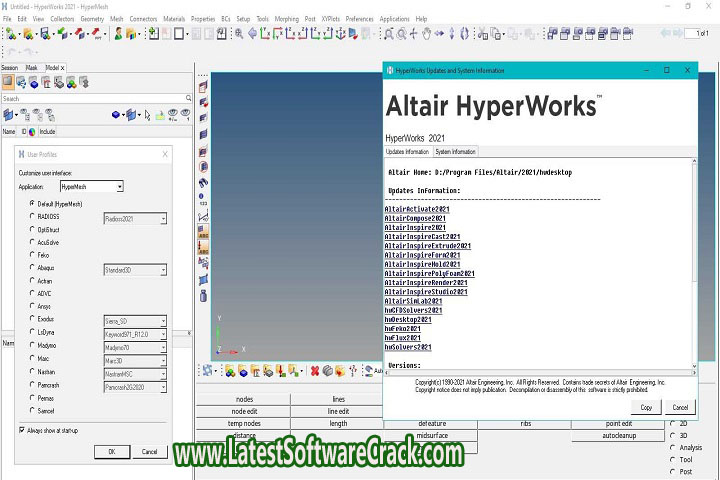Open the NastranMSC dropdown

135,374
